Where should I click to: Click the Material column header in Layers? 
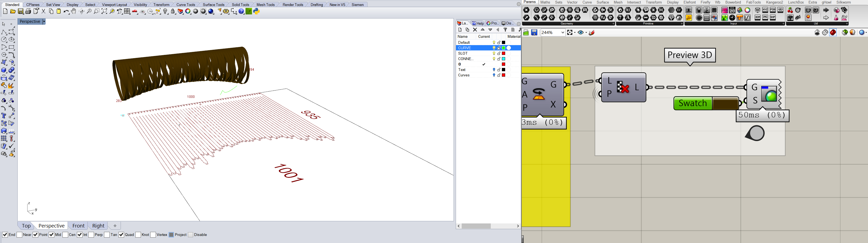pos(514,37)
